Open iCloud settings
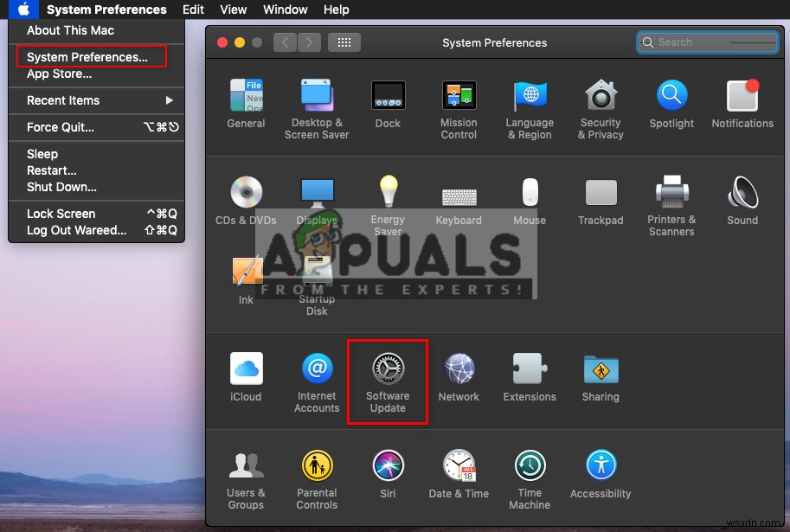 [x=246, y=372]
